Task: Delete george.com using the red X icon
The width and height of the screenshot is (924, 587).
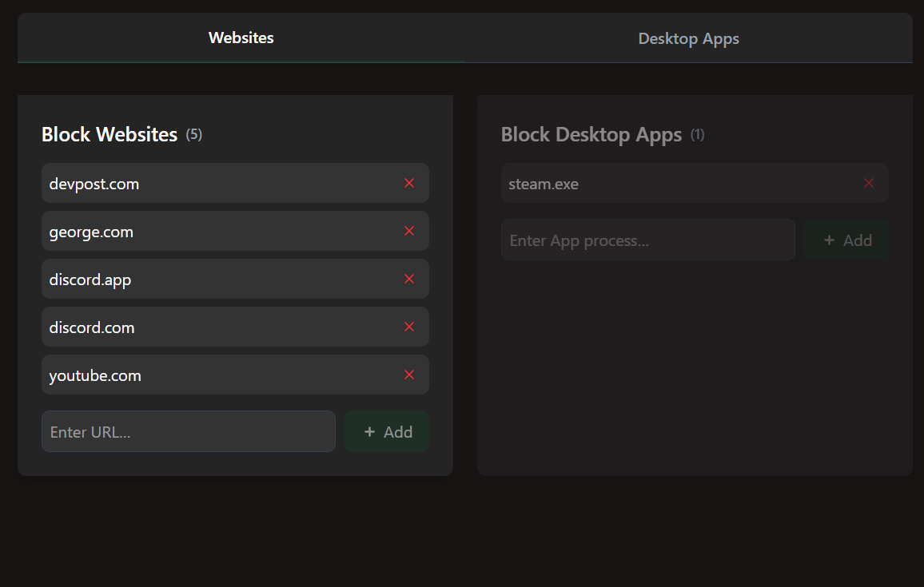Action: (x=409, y=231)
